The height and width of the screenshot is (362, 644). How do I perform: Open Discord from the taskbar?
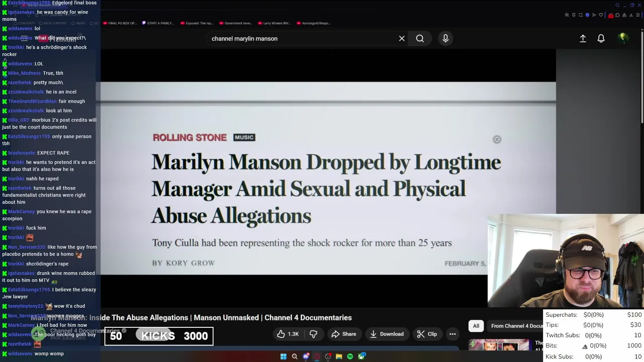pyautogui.click(x=306, y=356)
